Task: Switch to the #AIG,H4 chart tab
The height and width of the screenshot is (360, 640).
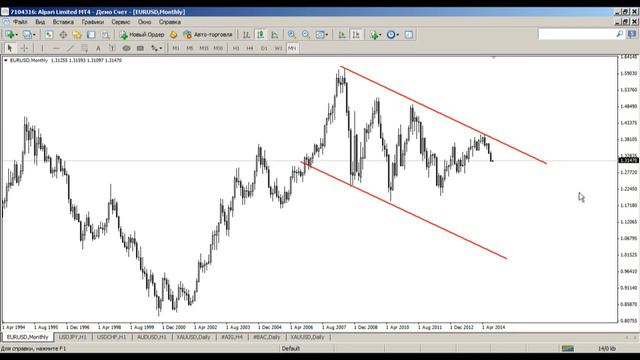Action: (x=231, y=337)
